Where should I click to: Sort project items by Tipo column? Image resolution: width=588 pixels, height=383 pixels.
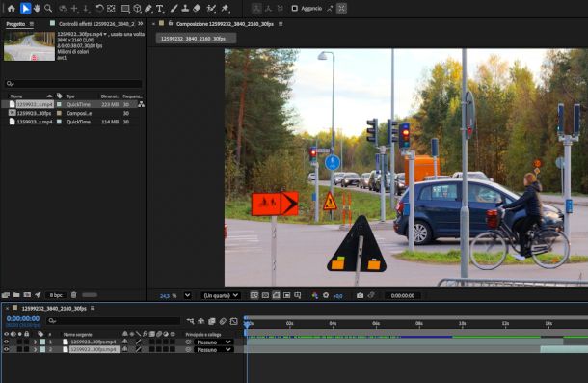[70, 96]
